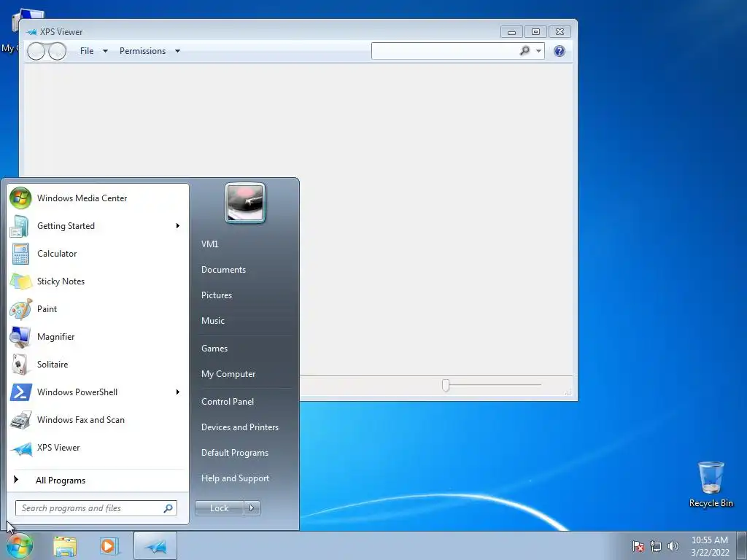
Task: Click XPS Viewer forward navigation button
Action: click(x=57, y=51)
